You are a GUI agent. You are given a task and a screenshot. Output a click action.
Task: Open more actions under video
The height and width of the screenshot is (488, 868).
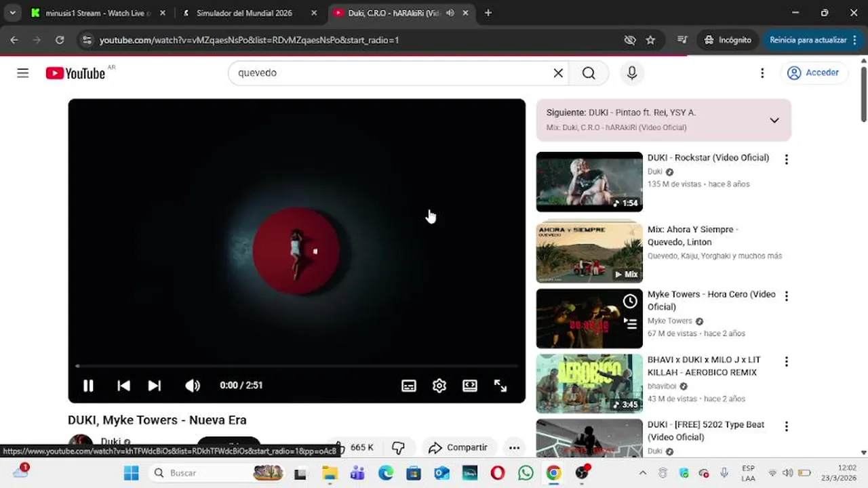(x=514, y=447)
